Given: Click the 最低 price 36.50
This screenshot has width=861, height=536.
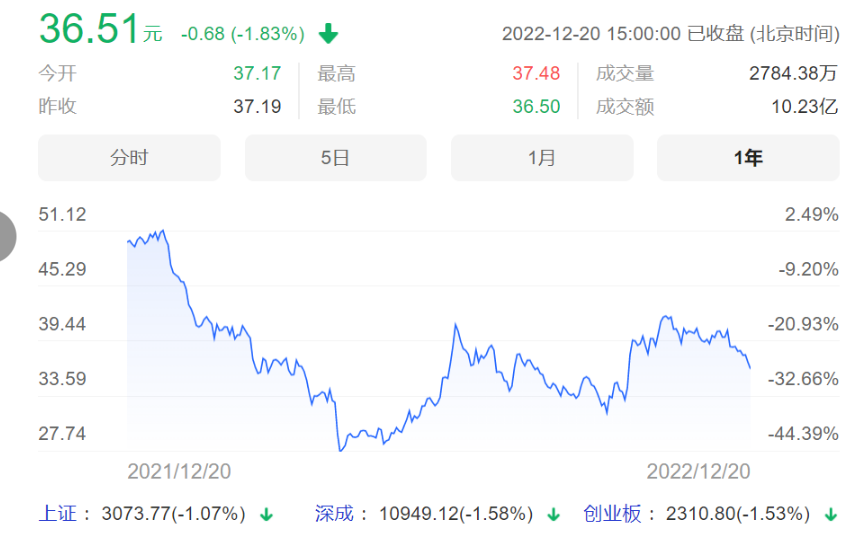Looking at the screenshot, I should point(536,107).
